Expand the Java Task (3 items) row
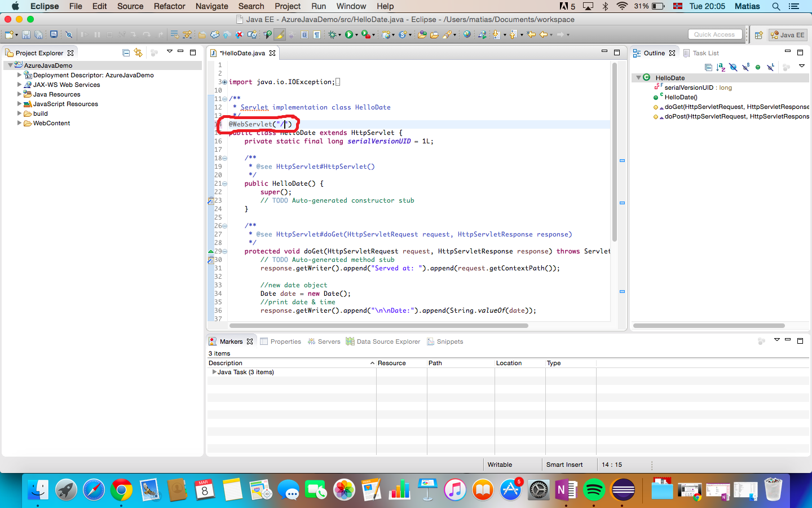This screenshot has width=812, height=508. 214,372
